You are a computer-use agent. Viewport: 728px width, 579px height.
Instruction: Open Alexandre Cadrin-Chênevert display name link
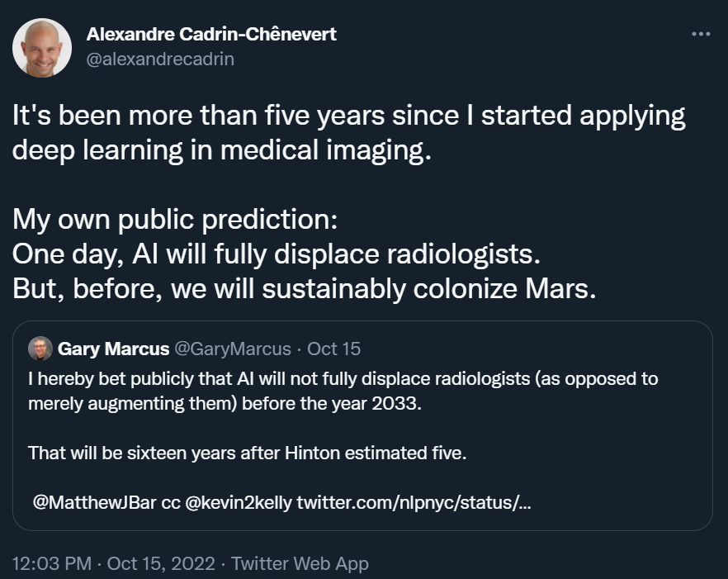[x=211, y=35]
